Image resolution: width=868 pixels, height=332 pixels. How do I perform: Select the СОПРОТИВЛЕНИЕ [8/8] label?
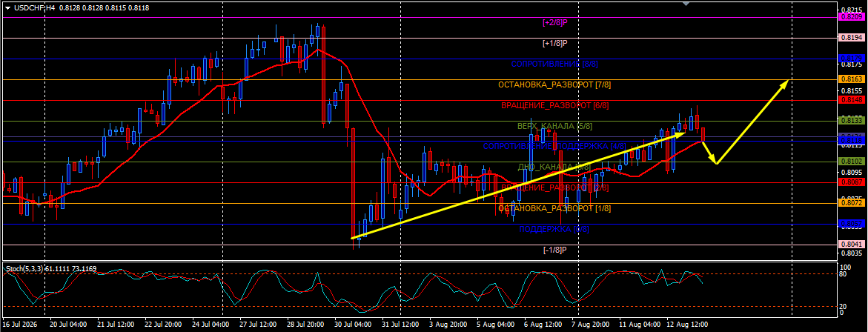pos(554,64)
